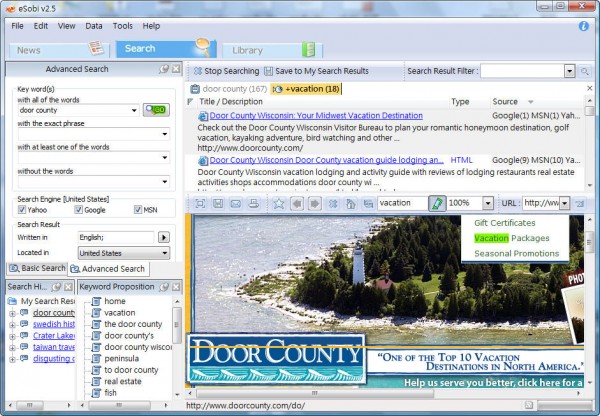Screen dimensions: 600x416
Task: Click the go-to-URL icon right of URL box
Action: 580,203
